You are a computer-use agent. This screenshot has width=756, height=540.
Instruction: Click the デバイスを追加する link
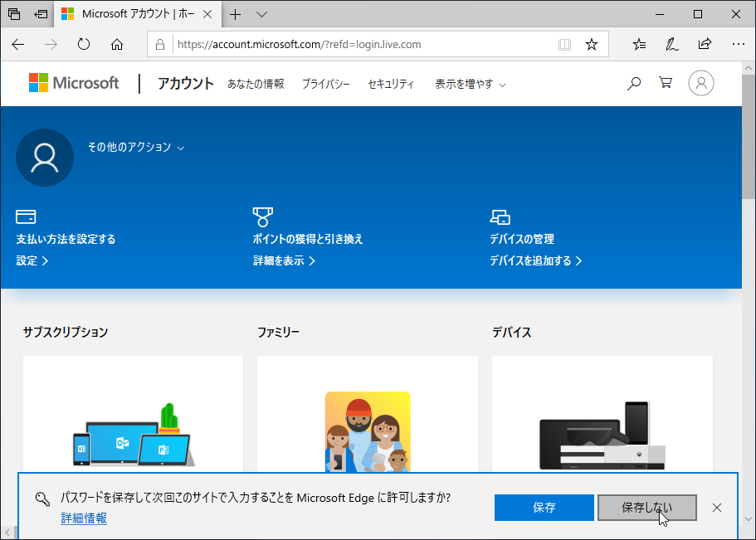coord(536,260)
